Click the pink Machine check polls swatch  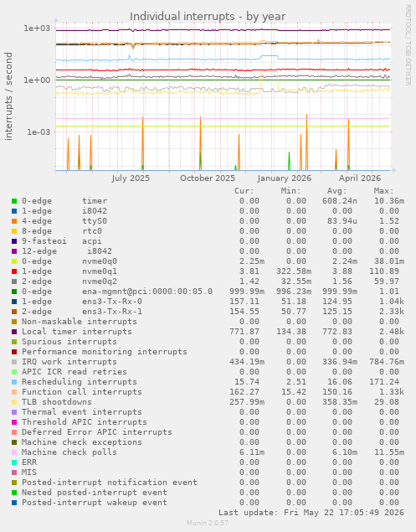14,452
